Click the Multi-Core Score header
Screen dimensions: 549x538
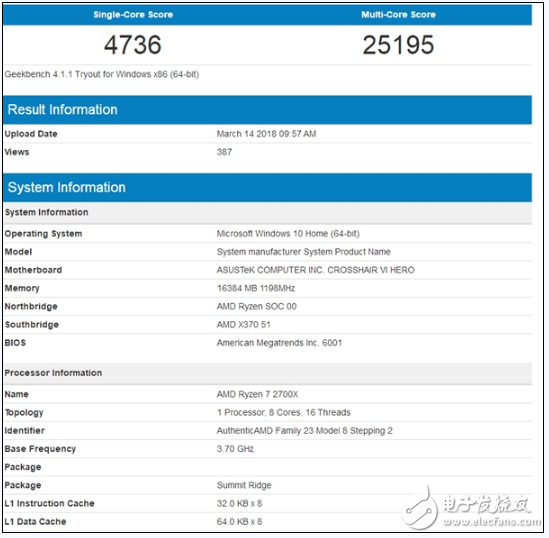coord(398,15)
